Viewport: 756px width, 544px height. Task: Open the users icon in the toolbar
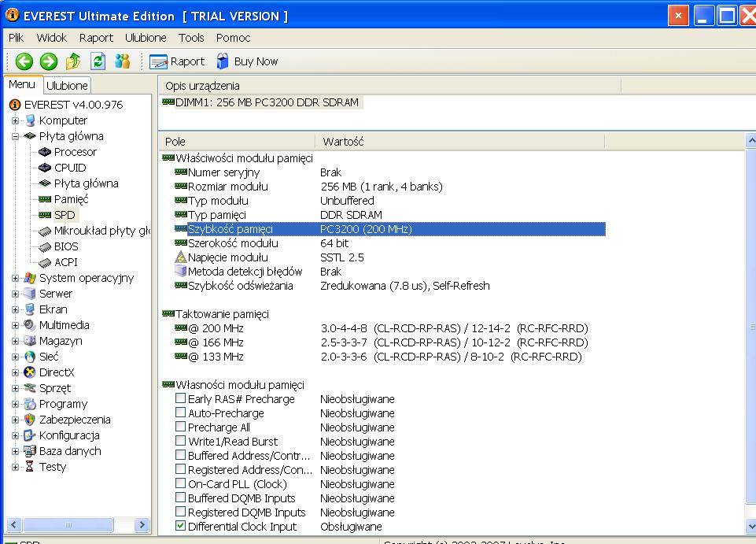[x=123, y=61]
